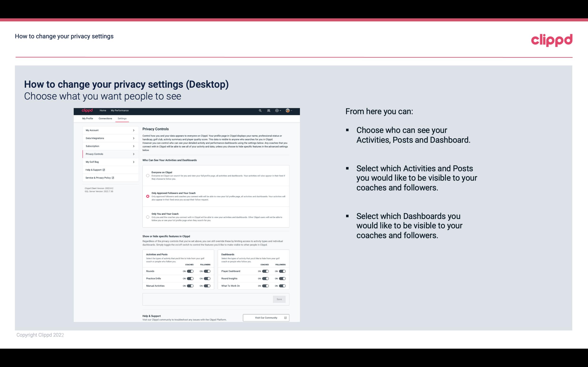Switch to the My Profile tab
The height and width of the screenshot is (367, 588).
88,118
